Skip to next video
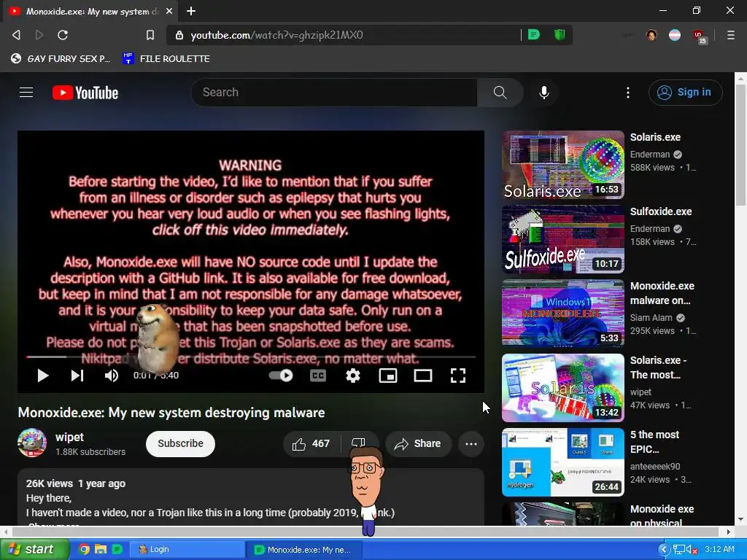This screenshot has width=747, height=560. click(77, 376)
